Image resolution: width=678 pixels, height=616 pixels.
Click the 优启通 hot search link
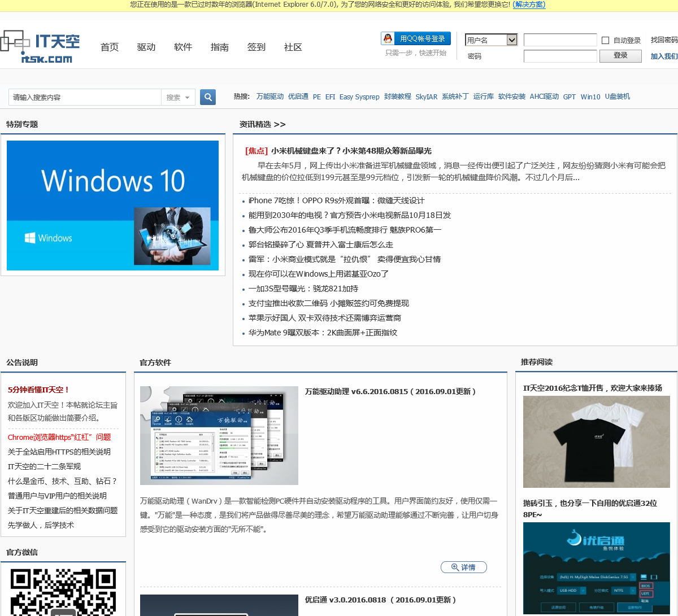[x=298, y=97]
